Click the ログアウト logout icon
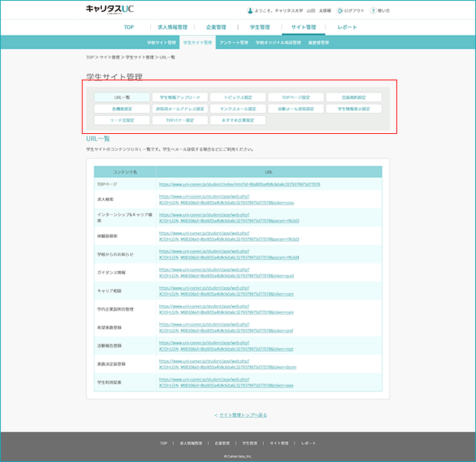Image resolution: width=476 pixels, height=462 pixels. click(x=340, y=11)
